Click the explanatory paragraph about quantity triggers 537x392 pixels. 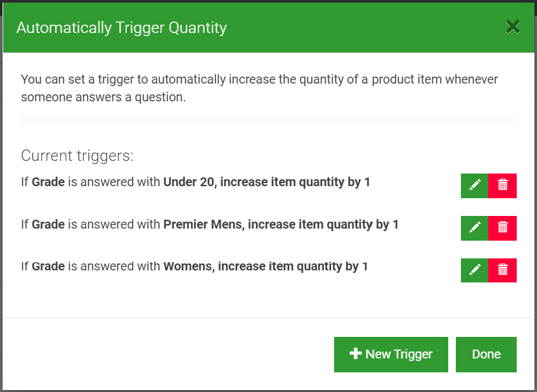point(259,88)
